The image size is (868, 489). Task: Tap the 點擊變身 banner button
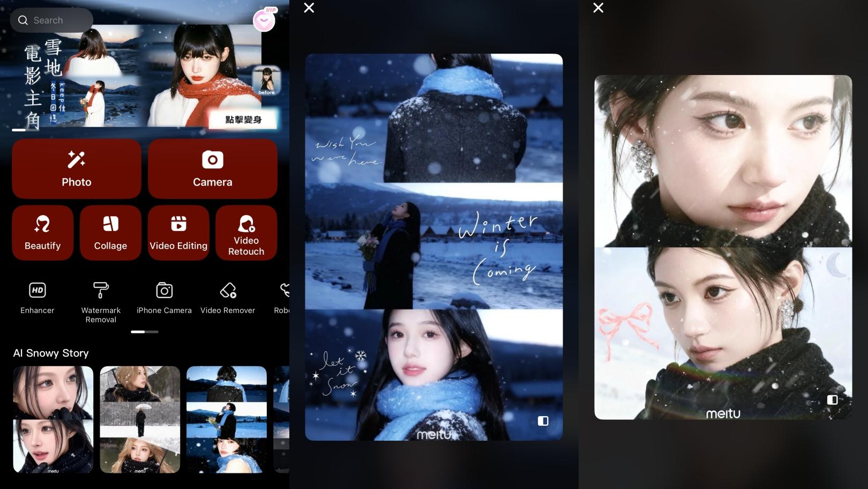coord(243,119)
